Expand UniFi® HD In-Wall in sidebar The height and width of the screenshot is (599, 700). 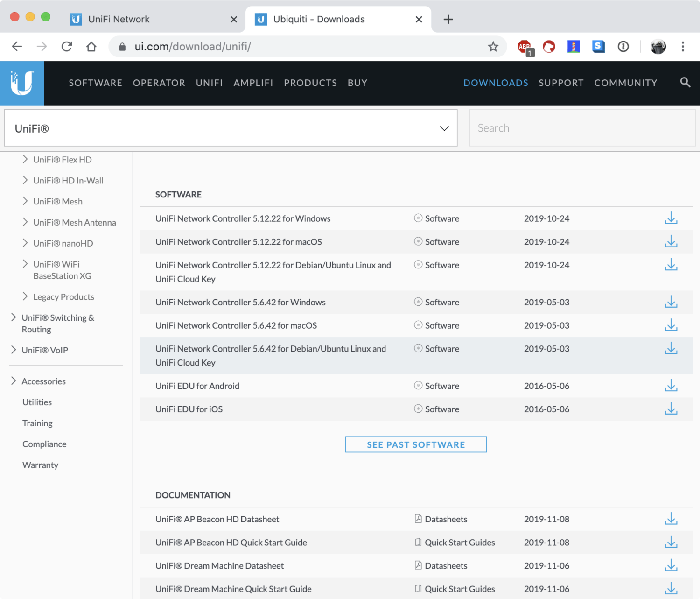pyautogui.click(x=25, y=180)
